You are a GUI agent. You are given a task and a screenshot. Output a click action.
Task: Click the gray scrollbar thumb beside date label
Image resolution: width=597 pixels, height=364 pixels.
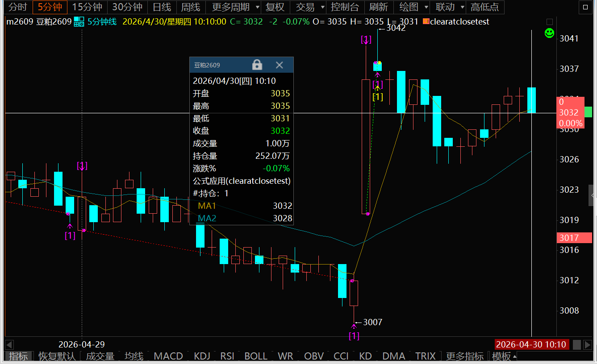tap(577, 344)
